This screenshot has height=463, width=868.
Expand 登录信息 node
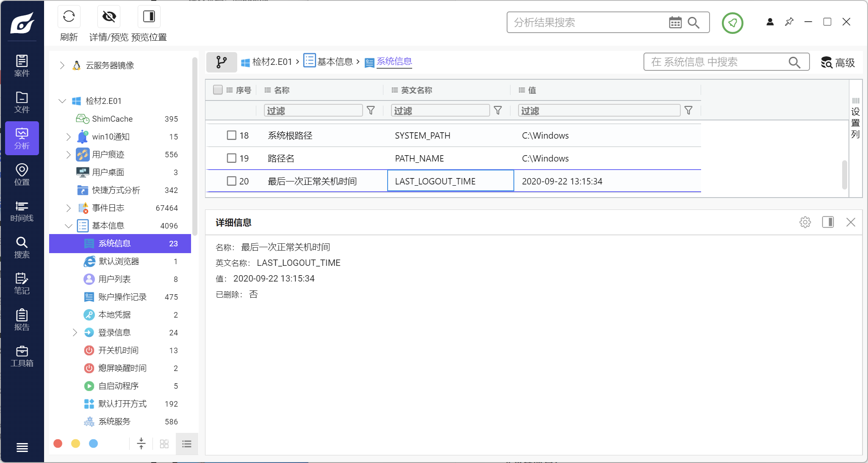pyautogui.click(x=75, y=332)
